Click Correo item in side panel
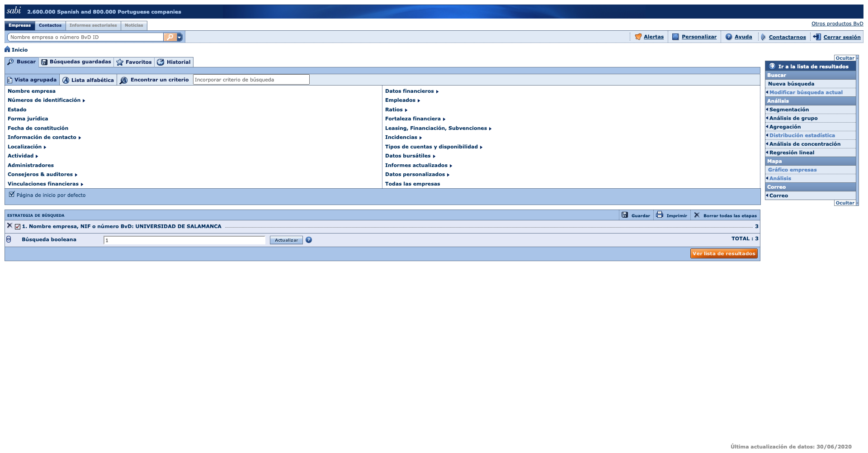Screen dimensions: 868x453 778,196
